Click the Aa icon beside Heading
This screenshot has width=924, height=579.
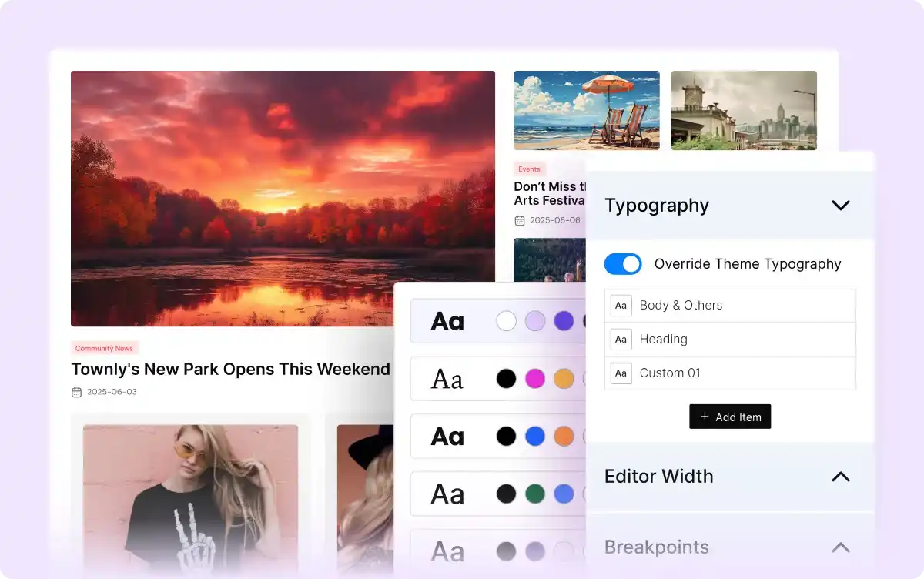[x=621, y=340]
